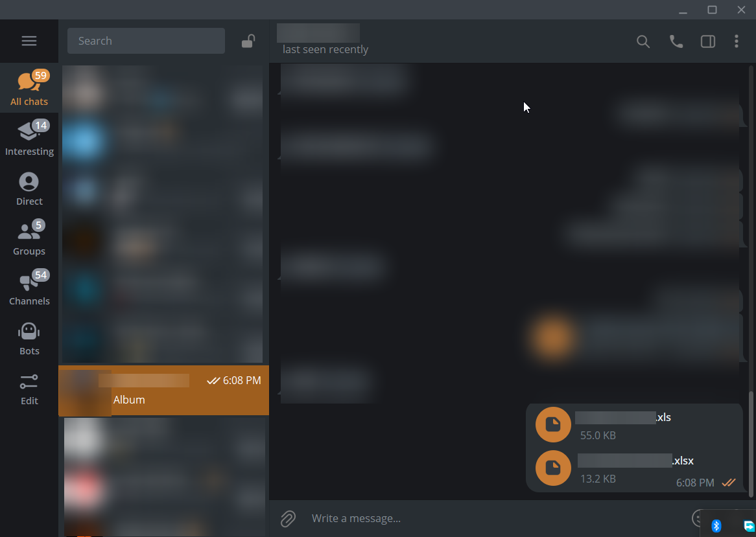The height and width of the screenshot is (537, 756).
Task: Toggle the right info sidebar panel
Action: click(x=708, y=42)
